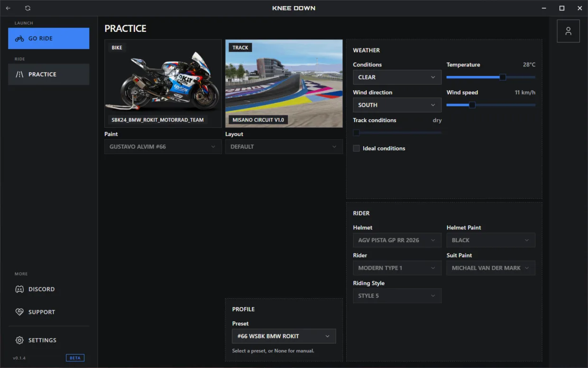Click the refresh icon in title bar

28,8
